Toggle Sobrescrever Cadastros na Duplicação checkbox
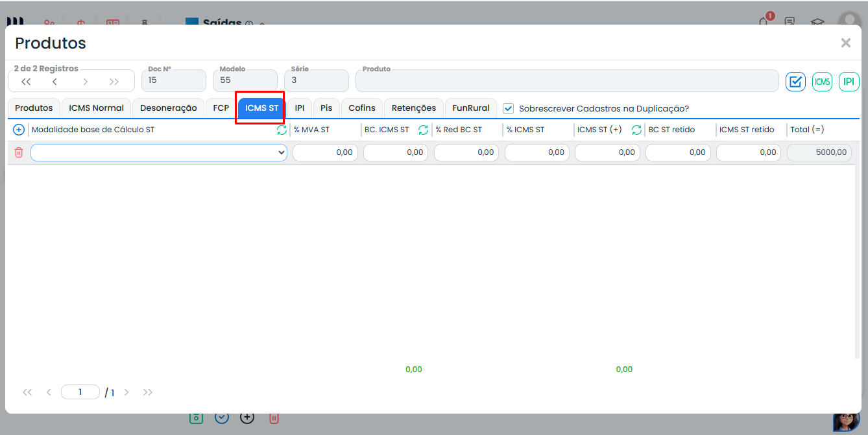This screenshot has height=435, width=868. point(509,108)
